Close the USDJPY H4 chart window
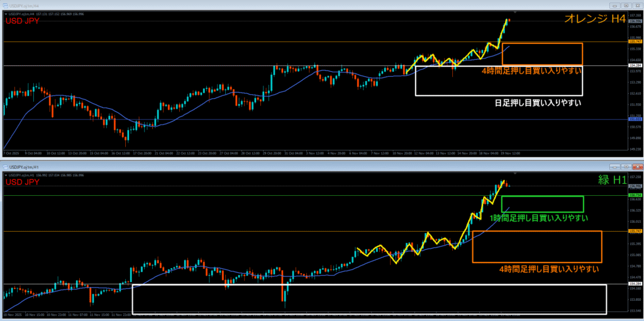This screenshot has height=321, width=644. (x=636, y=6)
